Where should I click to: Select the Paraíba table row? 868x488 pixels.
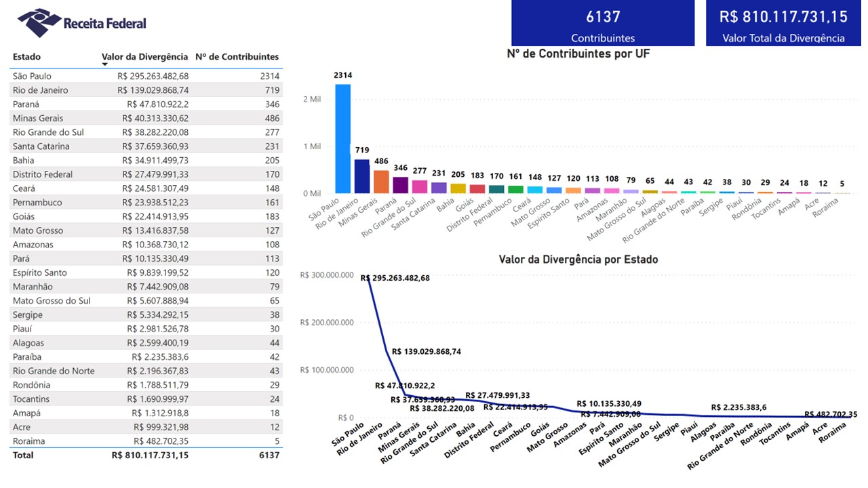(x=146, y=357)
